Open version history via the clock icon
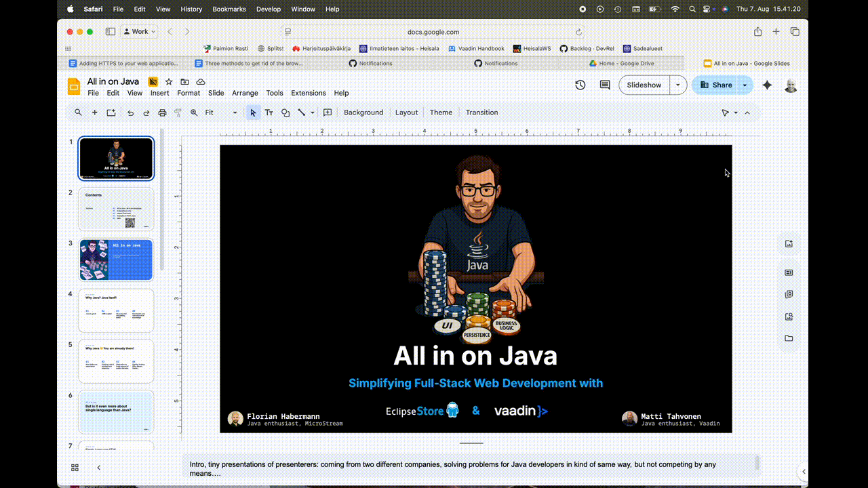 click(x=580, y=85)
